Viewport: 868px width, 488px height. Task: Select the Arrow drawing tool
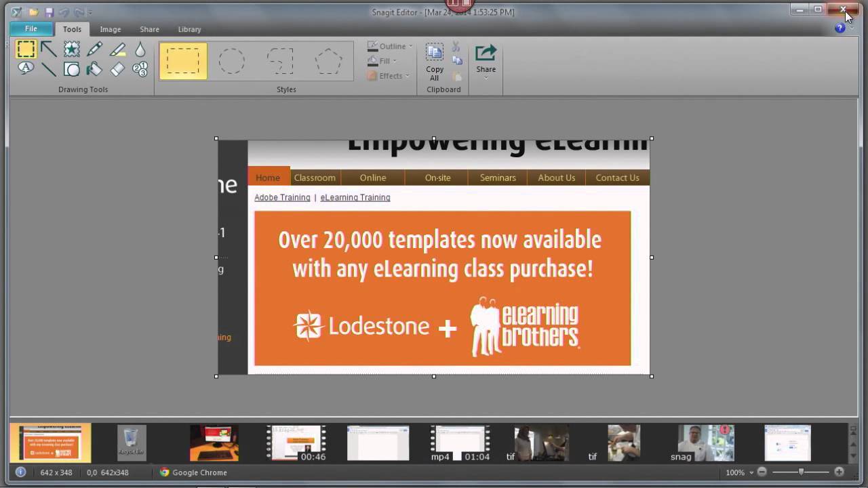(x=48, y=49)
